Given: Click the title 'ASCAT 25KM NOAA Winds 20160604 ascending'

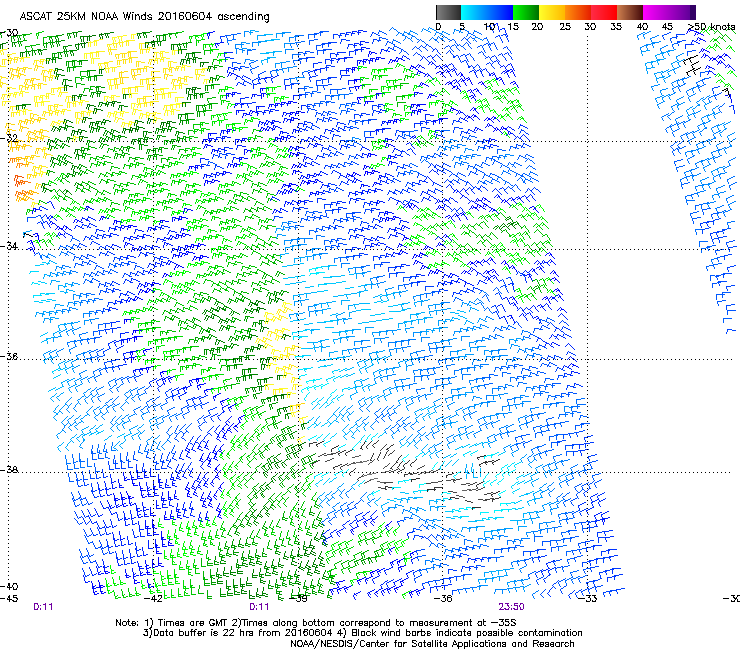Looking at the screenshot, I should pos(144,17).
